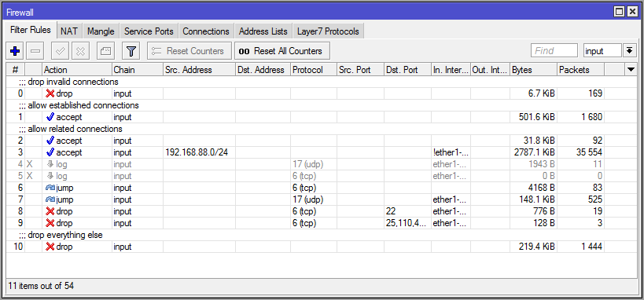Click the jump icon in rule 7
Viewport: 644px width, 300px height.
[50, 199]
